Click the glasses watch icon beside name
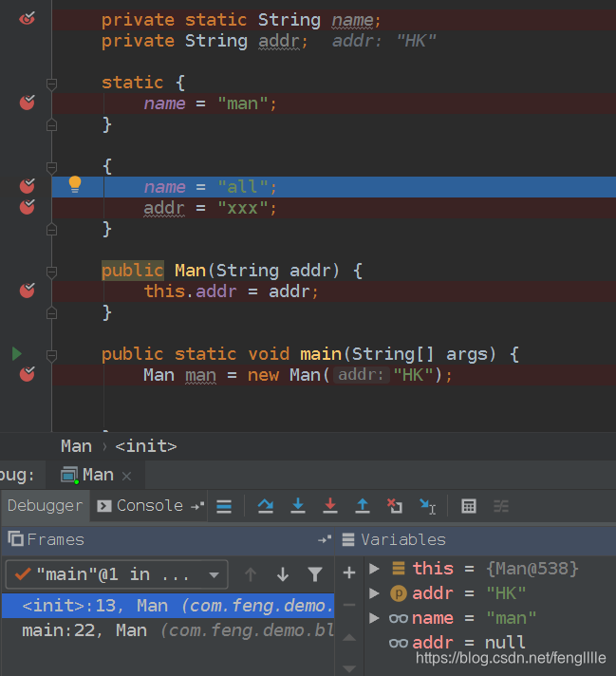616x676 pixels. pyautogui.click(x=399, y=619)
